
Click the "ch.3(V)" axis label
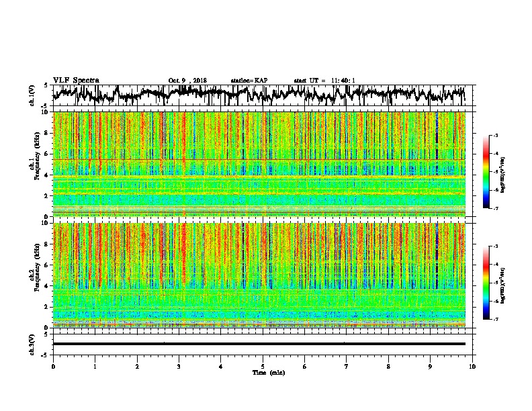(32, 345)
